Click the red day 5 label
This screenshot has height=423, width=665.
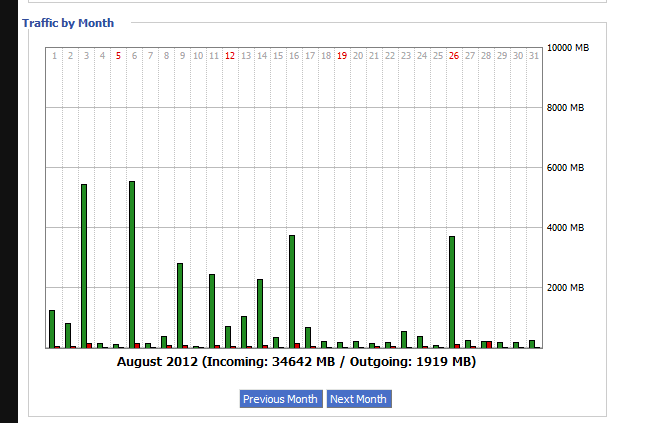118,56
